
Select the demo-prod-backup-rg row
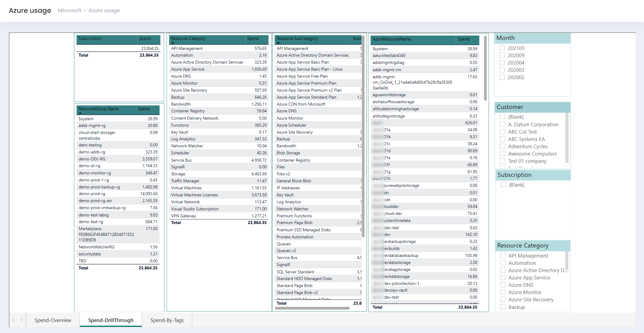[118, 187]
